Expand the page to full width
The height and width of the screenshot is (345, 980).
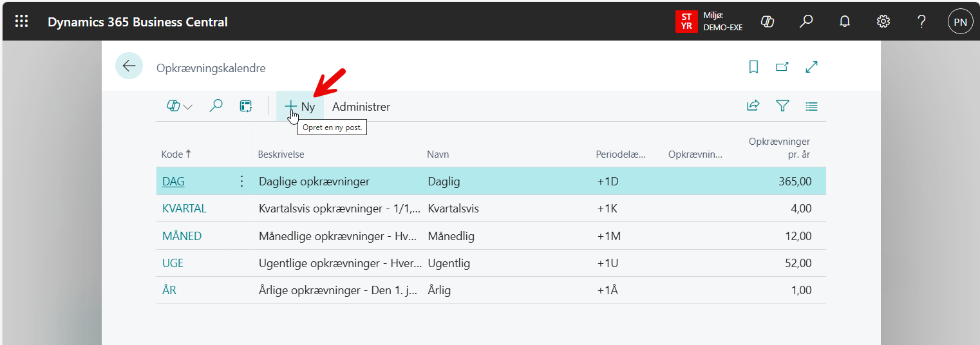pyautogui.click(x=812, y=67)
